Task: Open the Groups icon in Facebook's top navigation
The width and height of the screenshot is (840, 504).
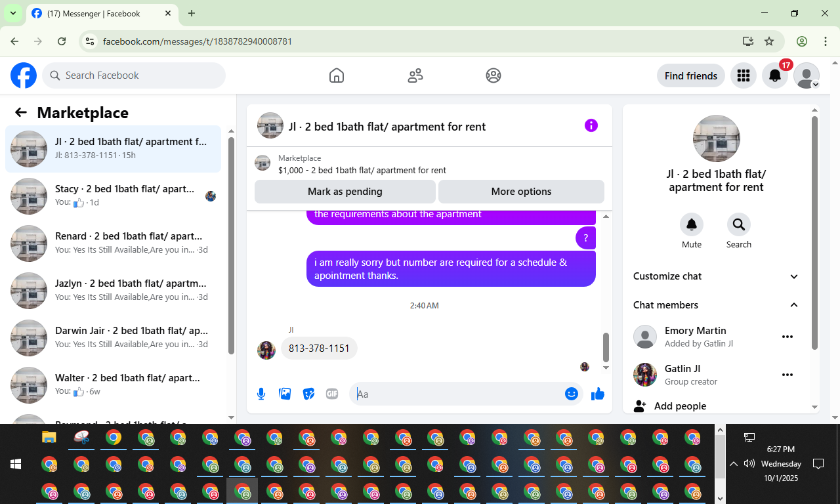Action: pyautogui.click(x=493, y=75)
